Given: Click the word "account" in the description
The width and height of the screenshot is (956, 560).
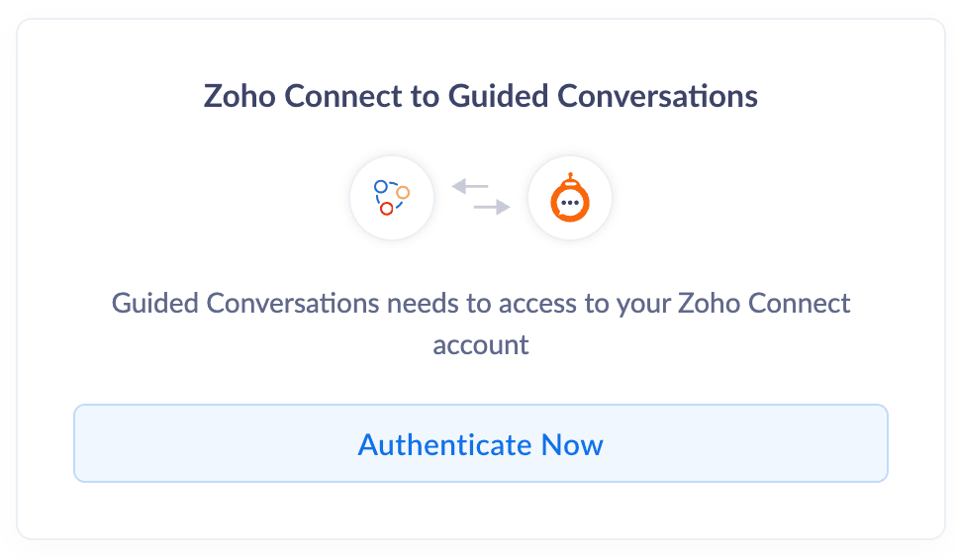Looking at the screenshot, I should pos(480,344).
